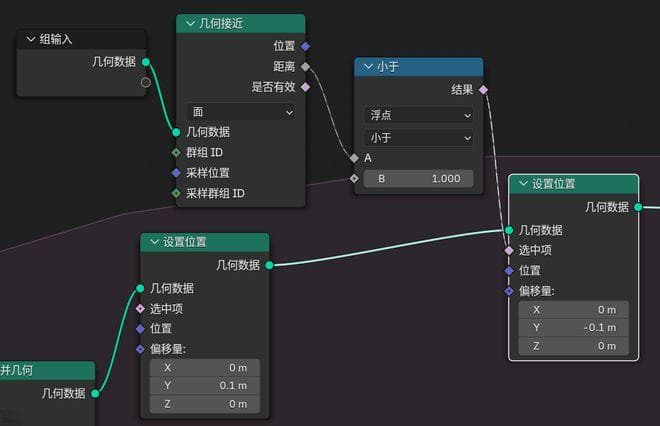660x426 pixels.
Task: Collapse the 组输入 node chevron
Action: [x=31, y=39]
